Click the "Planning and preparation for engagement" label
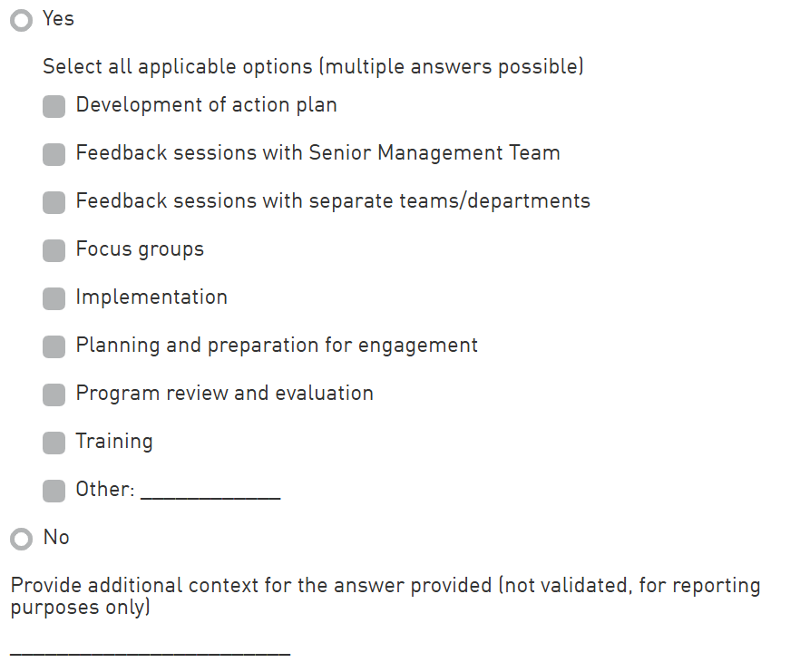 (x=277, y=346)
